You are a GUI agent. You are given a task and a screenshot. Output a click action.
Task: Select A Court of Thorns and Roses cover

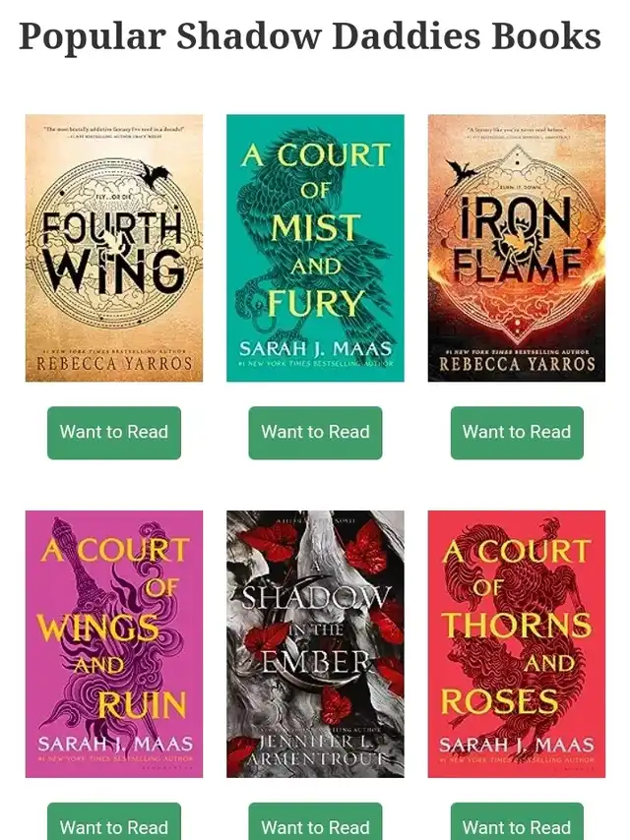click(517, 643)
